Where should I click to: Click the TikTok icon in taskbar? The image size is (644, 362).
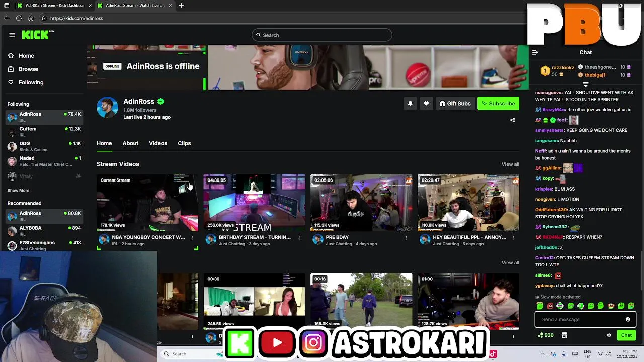pyautogui.click(x=493, y=354)
